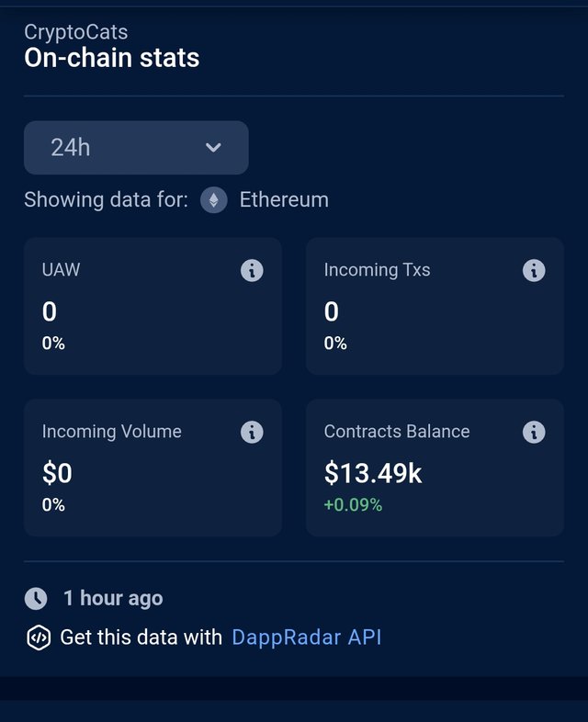The width and height of the screenshot is (588, 722).
Task: Open the 24h time range dropdown
Action: pyautogui.click(x=136, y=147)
